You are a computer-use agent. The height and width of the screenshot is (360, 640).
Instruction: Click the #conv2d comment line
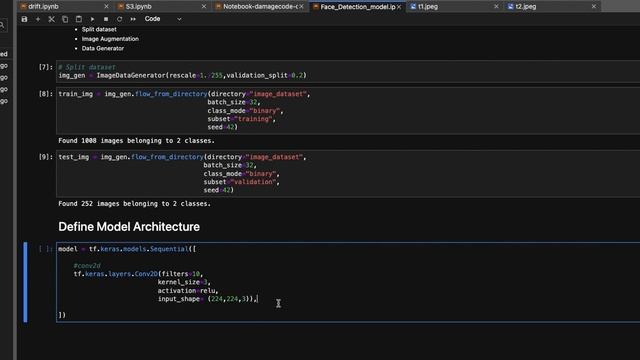pos(87,266)
